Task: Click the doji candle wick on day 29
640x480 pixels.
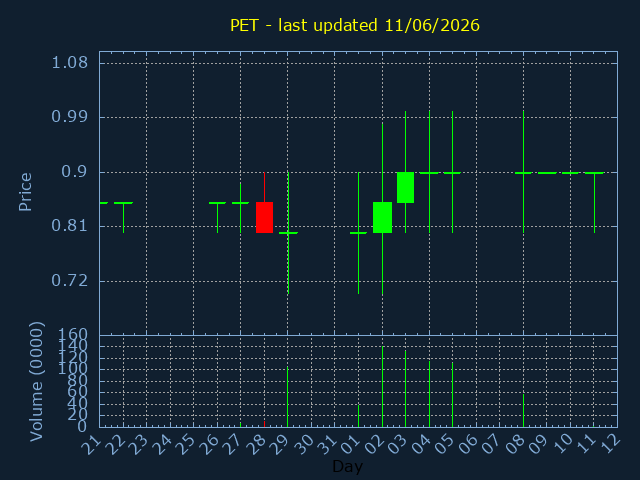Action: point(288,233)
